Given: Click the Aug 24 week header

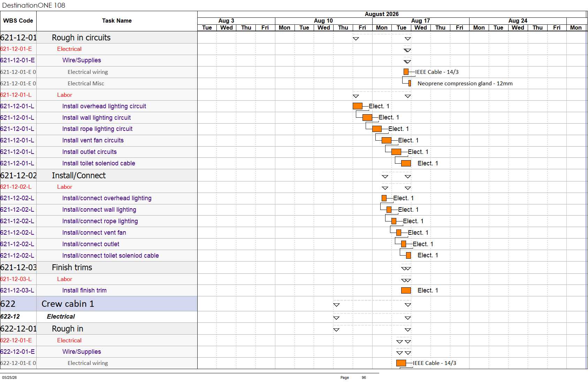Looking at the screenshot, I should click(518, 21).
